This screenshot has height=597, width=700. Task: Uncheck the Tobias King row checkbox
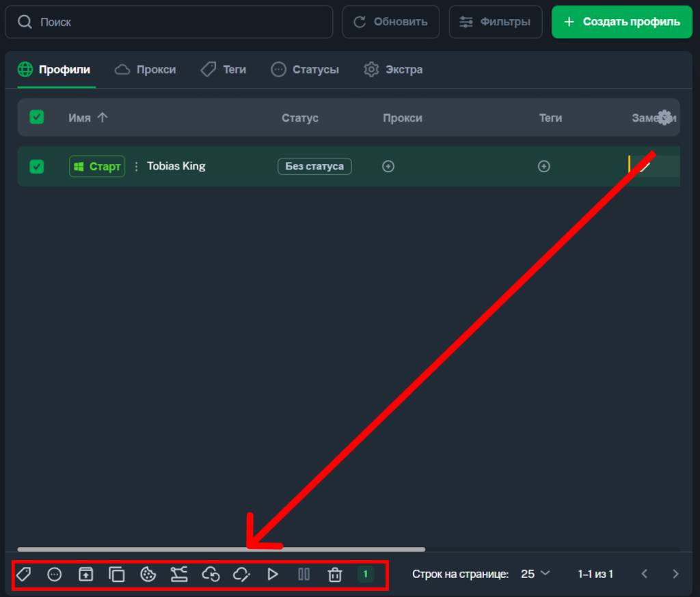coord(37,167)
